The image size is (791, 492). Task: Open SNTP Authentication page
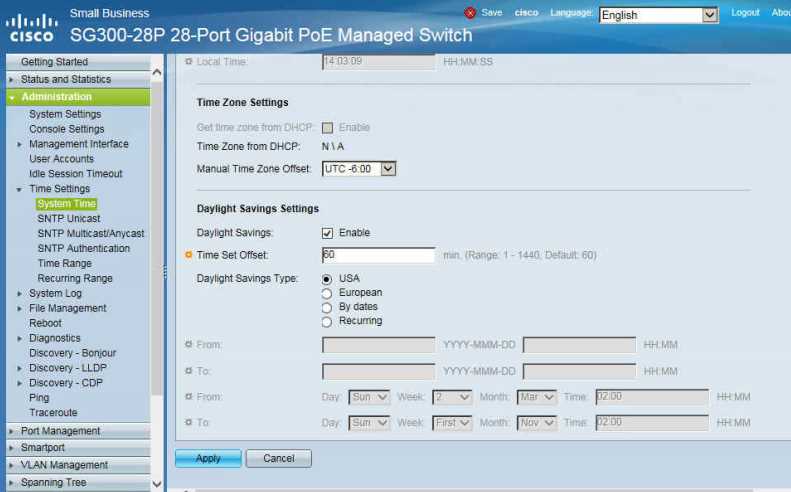(x=84, y=248)
